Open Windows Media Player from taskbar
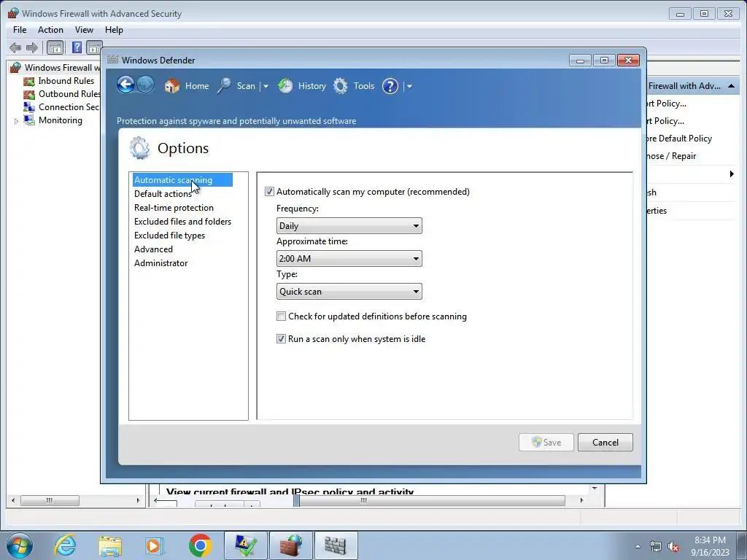This screenshot has width=747, height=560. coord(154,545)
